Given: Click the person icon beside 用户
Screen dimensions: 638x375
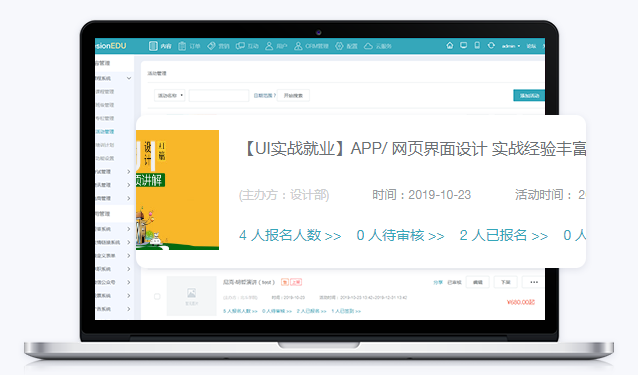Looking at the screenshot, I should tap(269, 46).
